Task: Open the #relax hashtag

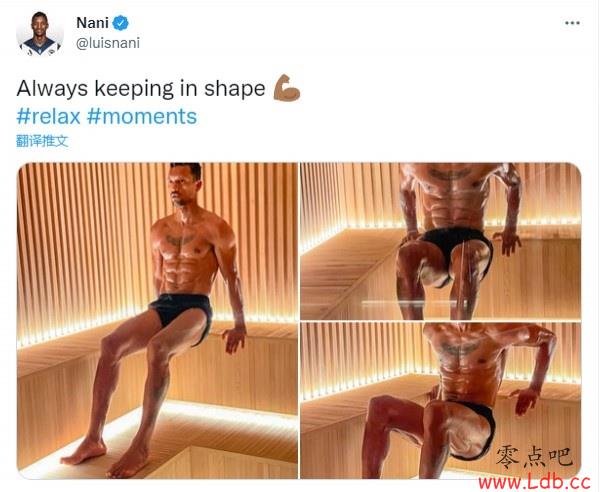Action: coord(48,116)
